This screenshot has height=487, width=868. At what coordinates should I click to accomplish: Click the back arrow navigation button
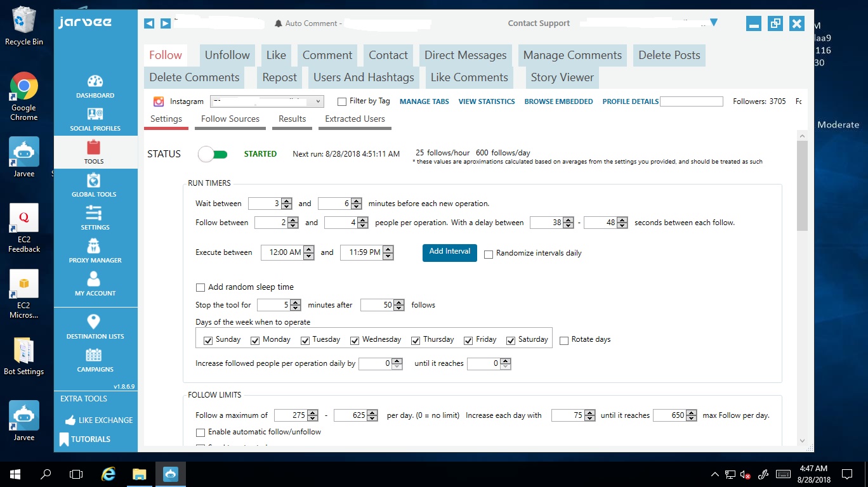pos(149,23)
